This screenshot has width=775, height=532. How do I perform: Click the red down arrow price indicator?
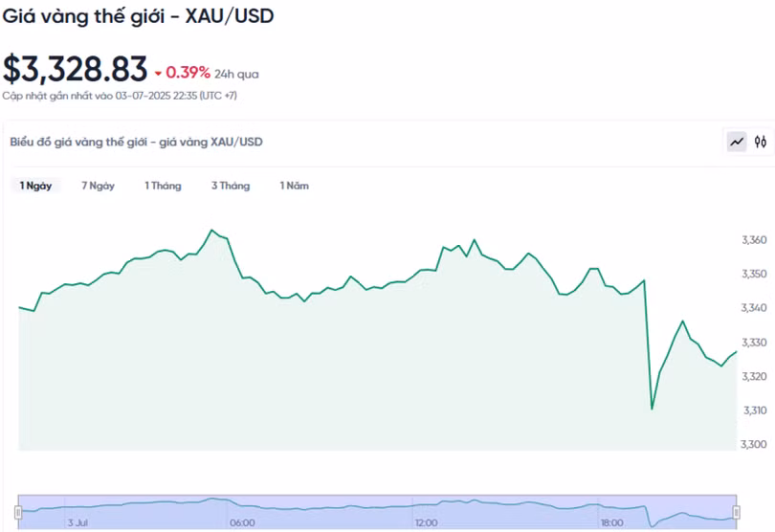coord(158,74)
